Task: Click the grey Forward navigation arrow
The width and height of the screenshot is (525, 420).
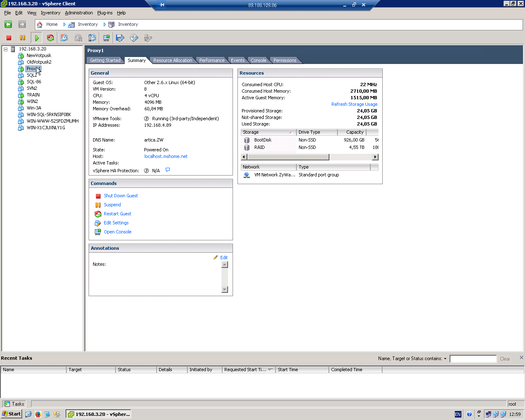Action: (22, 25)
